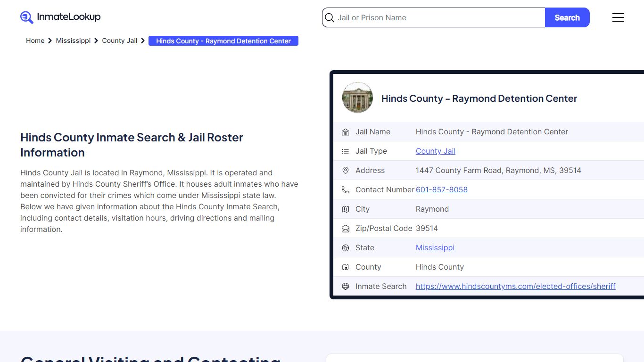Open the County Jail breadcrumb link

coord(120,41)
